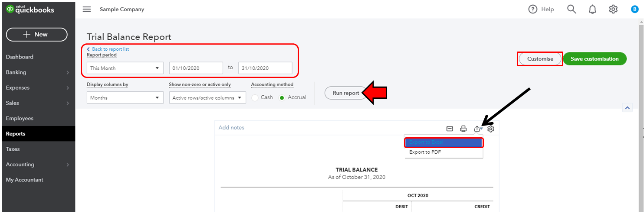The height and width of the screenshot is (223, 644).
Task: Print the trial balance report
Action: pyautogui.click(x=463, y=129)
